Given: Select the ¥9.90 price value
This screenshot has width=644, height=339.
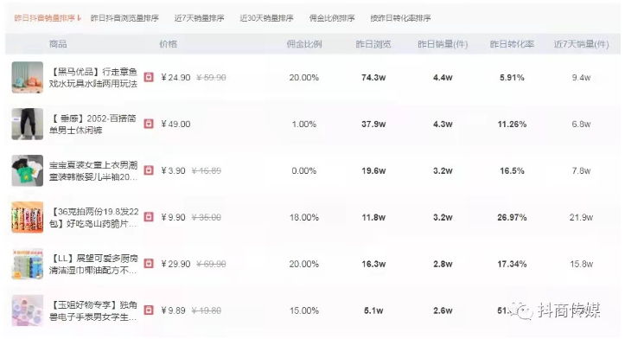Looking at the screenshot, I should coord(174,217).
